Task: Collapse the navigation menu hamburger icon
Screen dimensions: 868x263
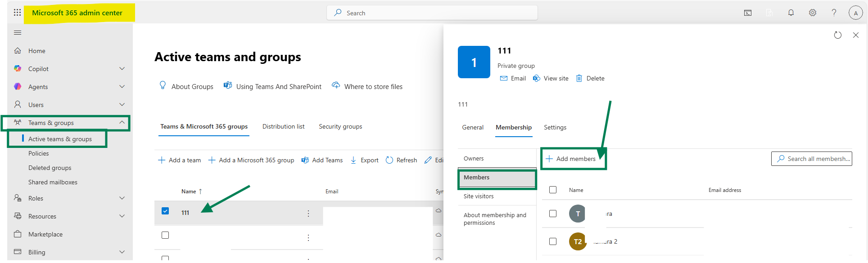Action: (x=18, y=32)
